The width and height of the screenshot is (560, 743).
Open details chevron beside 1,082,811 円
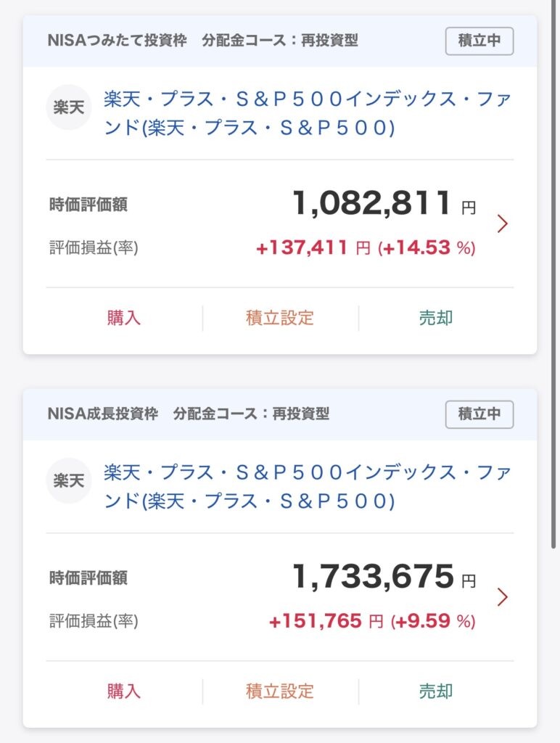point(503,223)
